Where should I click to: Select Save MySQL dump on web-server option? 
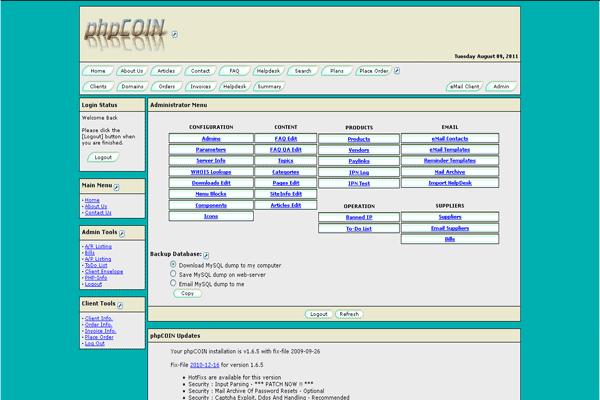click(x=173, y=274)
